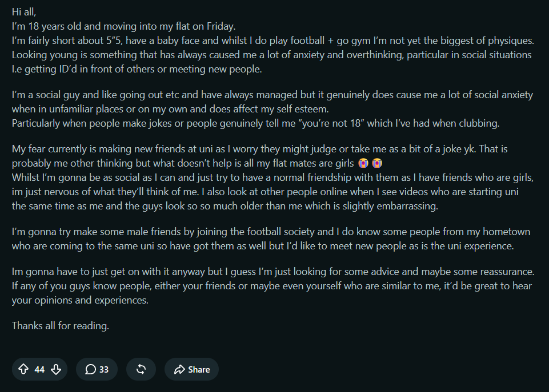Screen dimensions: 549x392
Task: Click the line starting 'I'm gonna try make some male friends'
Action: pyautogui.click(x=271, y=232)
